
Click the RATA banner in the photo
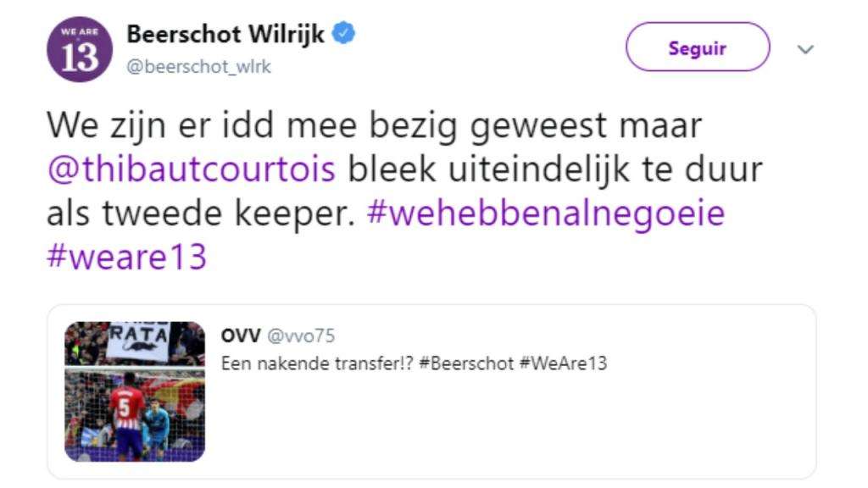pyautogui.click(x=137, y=341)
